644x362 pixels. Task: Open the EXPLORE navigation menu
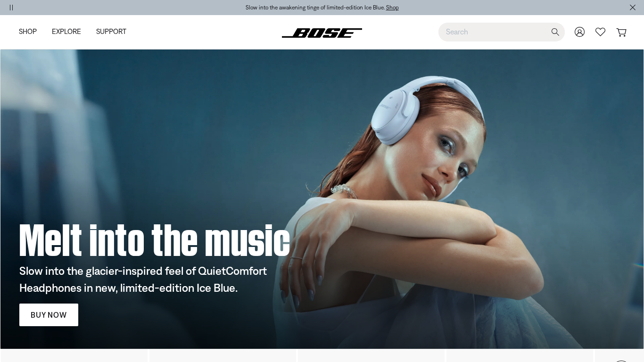point(66,32)
